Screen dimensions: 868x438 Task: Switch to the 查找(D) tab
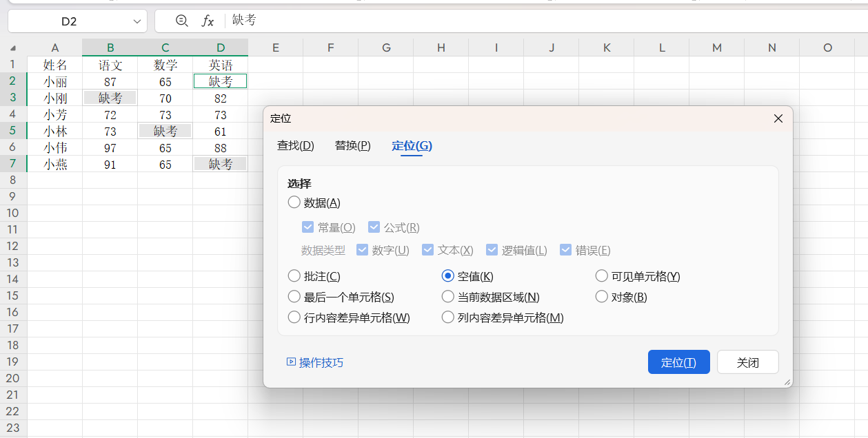point(295,146)
